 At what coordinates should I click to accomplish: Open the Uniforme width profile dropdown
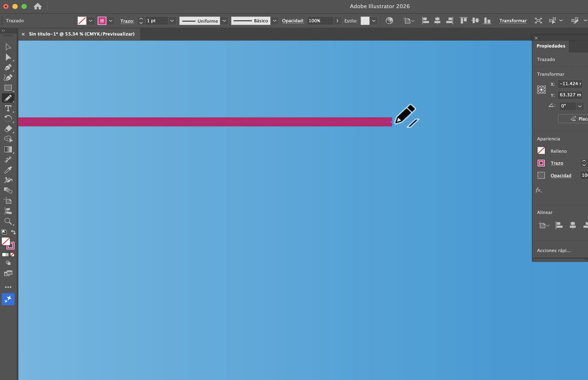click(224, 21)
